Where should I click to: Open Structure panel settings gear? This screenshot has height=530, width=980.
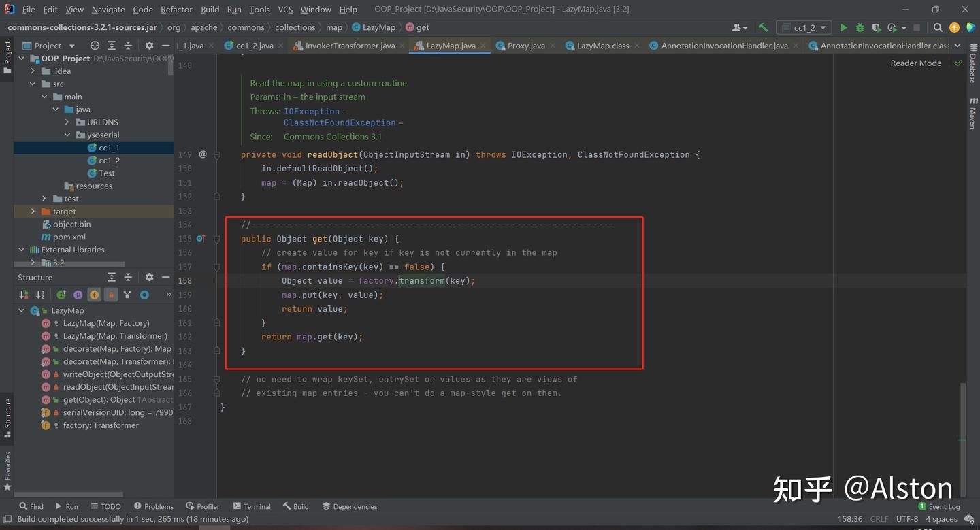[x=149, y=277]
